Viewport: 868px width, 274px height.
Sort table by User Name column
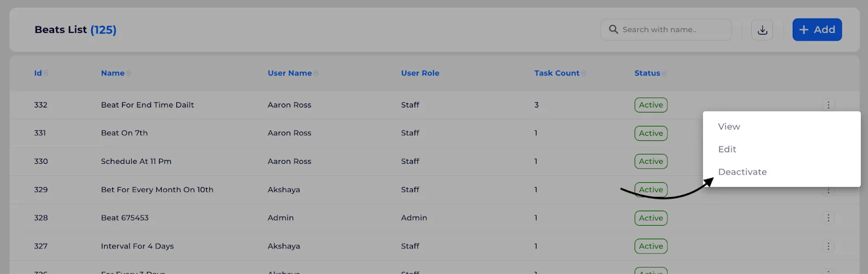click(x=292, y=73)
